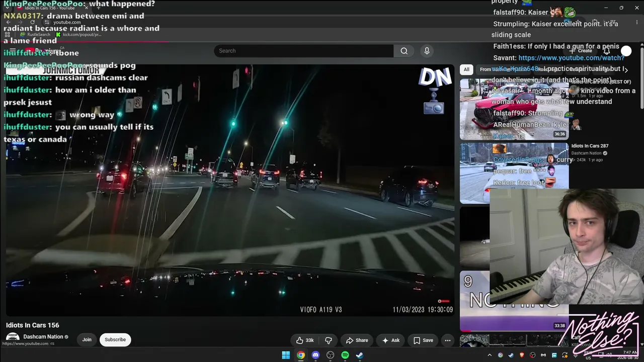
Task: Open the red crashed car video thumbnail
Action: tap(514, 109)
